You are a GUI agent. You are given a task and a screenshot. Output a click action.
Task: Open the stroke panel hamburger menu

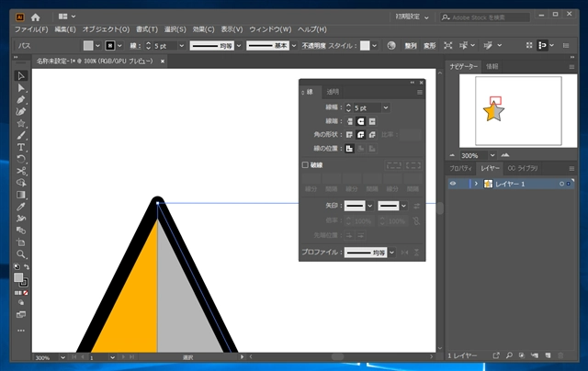[420, 92]
